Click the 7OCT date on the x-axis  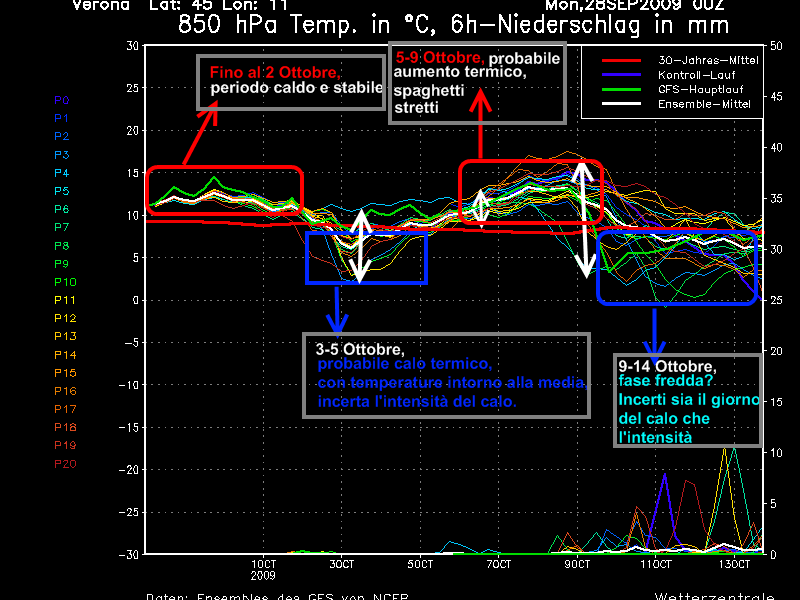point(499,565)
